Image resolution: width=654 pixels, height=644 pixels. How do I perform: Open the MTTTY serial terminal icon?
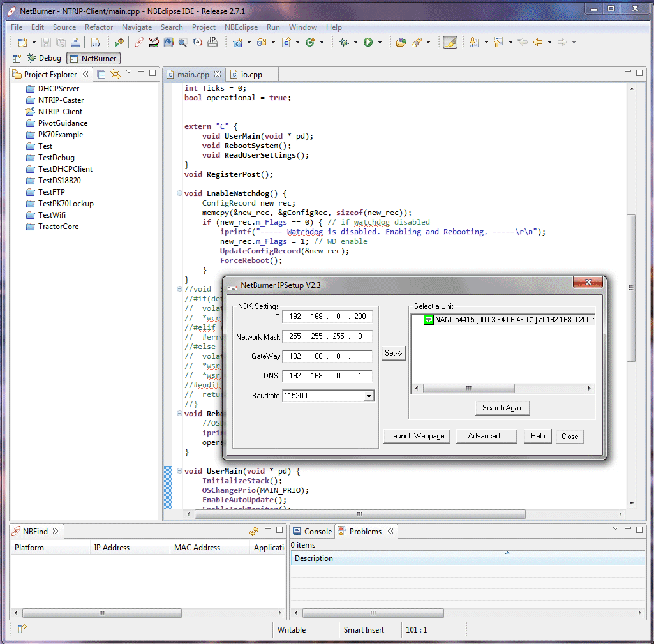(154, 42)
